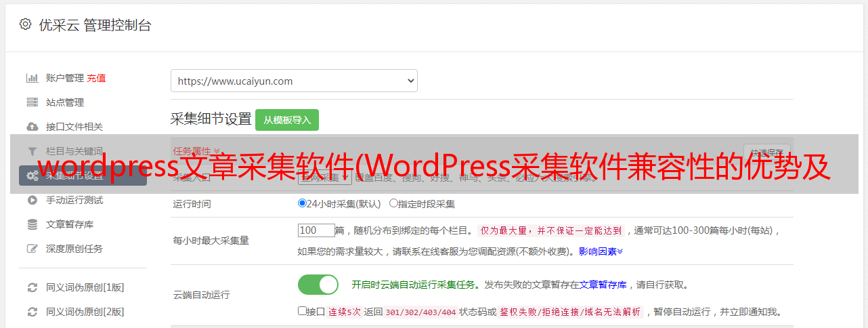Viewport: 868px width, 328px height.
Task: Open the red 充值 recharge link
Action: coord(96,78)
